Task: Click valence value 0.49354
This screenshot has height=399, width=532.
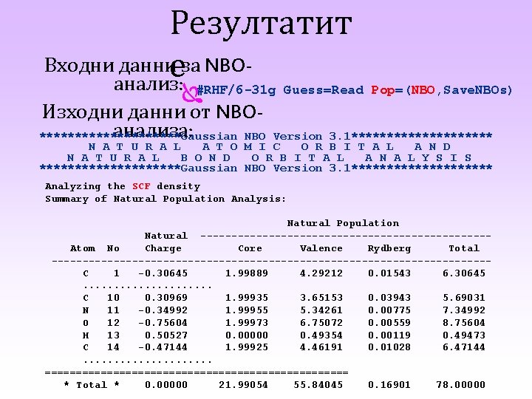Action: (321, 335)
